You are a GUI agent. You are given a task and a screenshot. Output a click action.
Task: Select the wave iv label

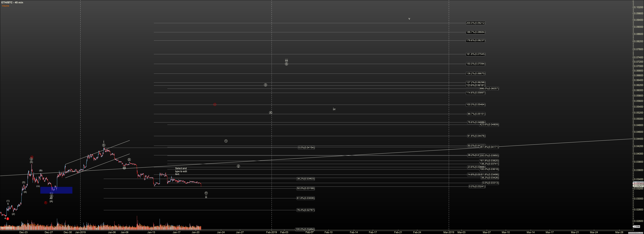coord(334,109)
